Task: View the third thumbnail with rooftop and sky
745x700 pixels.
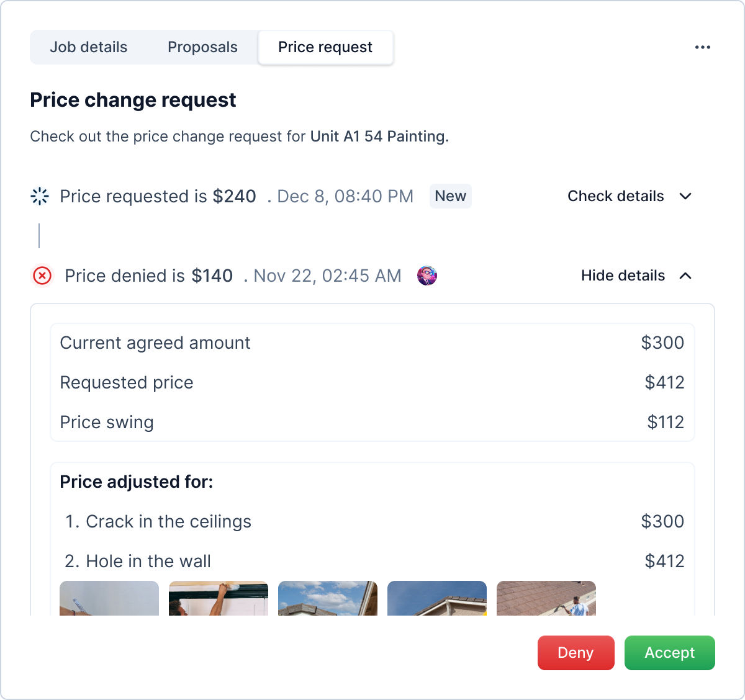Action: (328, 598)
